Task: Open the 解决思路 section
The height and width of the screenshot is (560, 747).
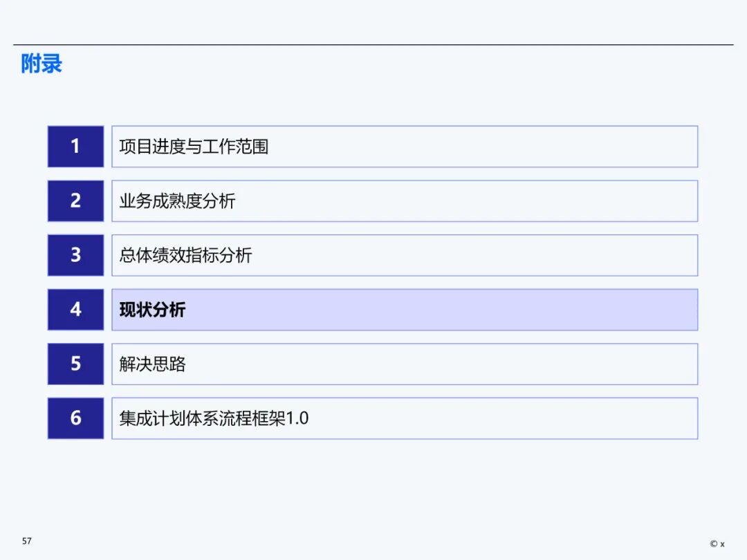Action: point(405,364)
